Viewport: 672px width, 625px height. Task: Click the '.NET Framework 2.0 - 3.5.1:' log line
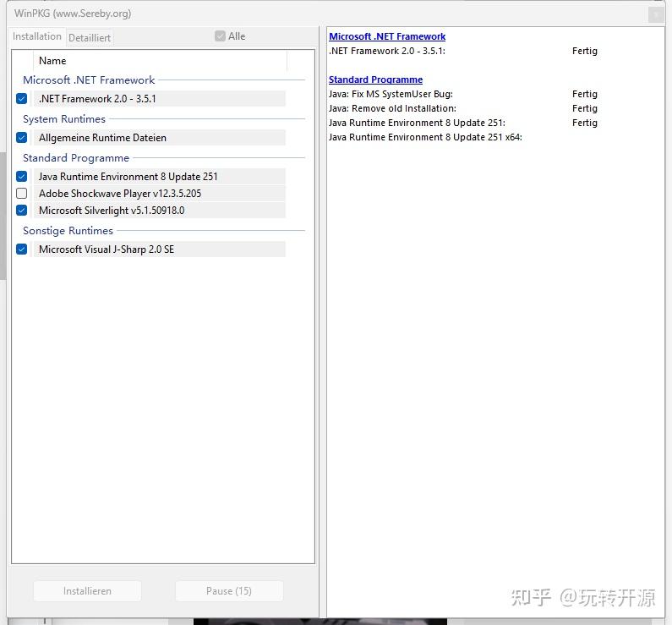387,51
